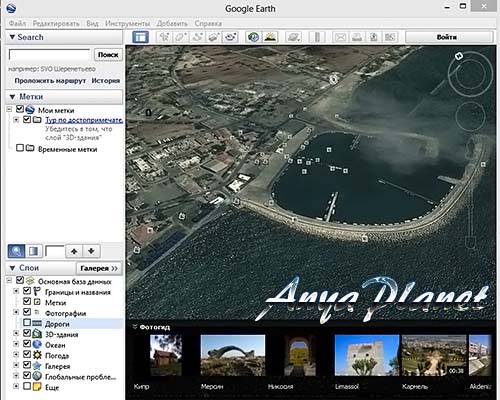This screenshot has width=500, height=400.
Task: Click Google Earth app logo in title bar
Action: click(x=11, y=8)
